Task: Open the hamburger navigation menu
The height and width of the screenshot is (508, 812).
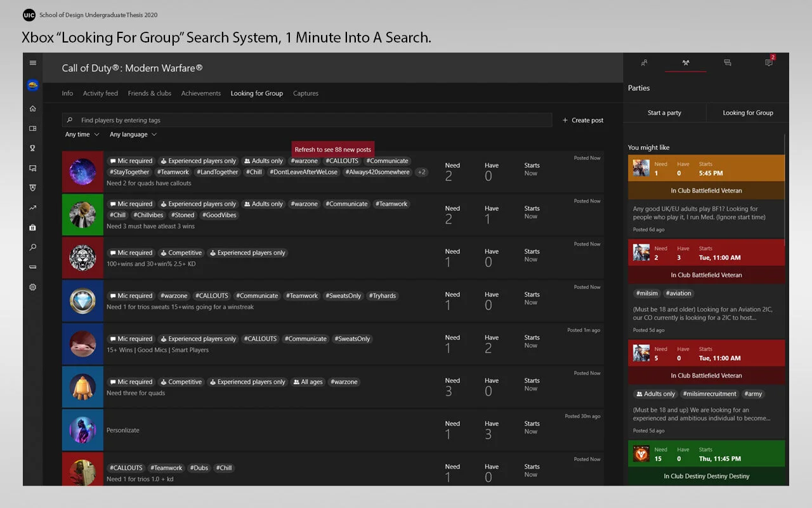Action: [33, 63]
